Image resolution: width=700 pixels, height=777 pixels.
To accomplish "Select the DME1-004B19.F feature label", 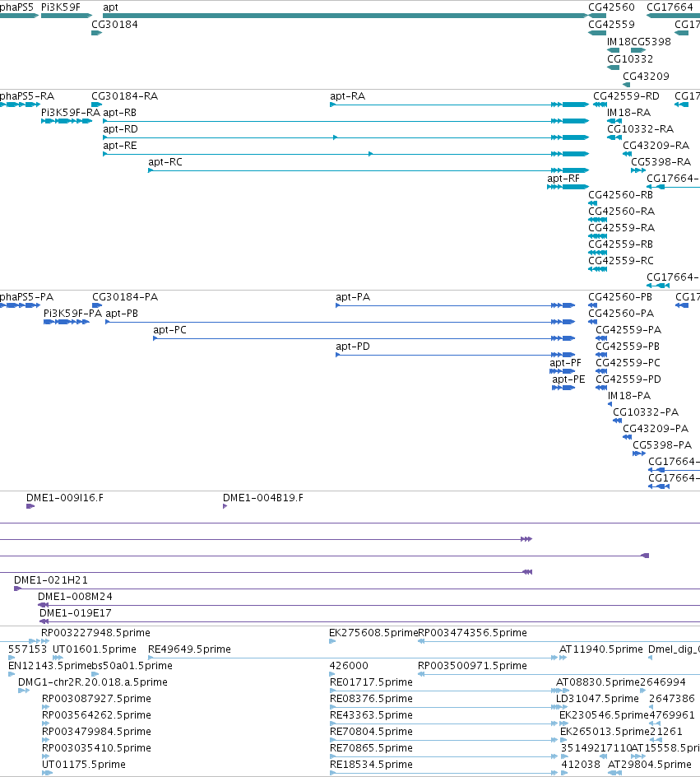I will pos(263,497).
